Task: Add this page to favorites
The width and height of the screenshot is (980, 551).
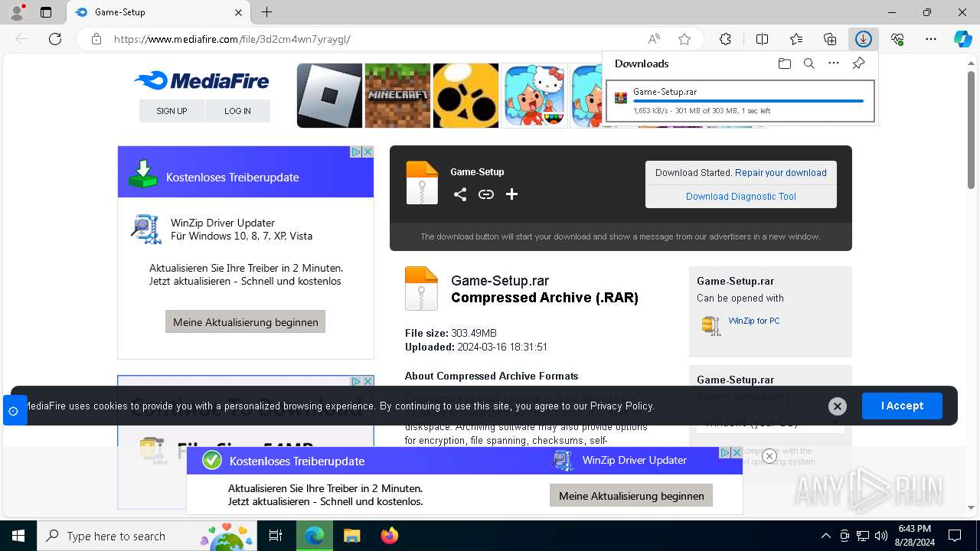Action: [684, 39]
